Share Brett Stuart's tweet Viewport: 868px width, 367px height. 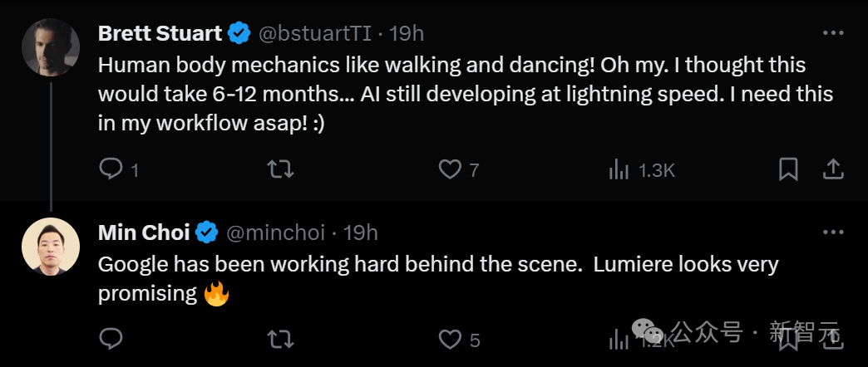click(x=833, y=169)
